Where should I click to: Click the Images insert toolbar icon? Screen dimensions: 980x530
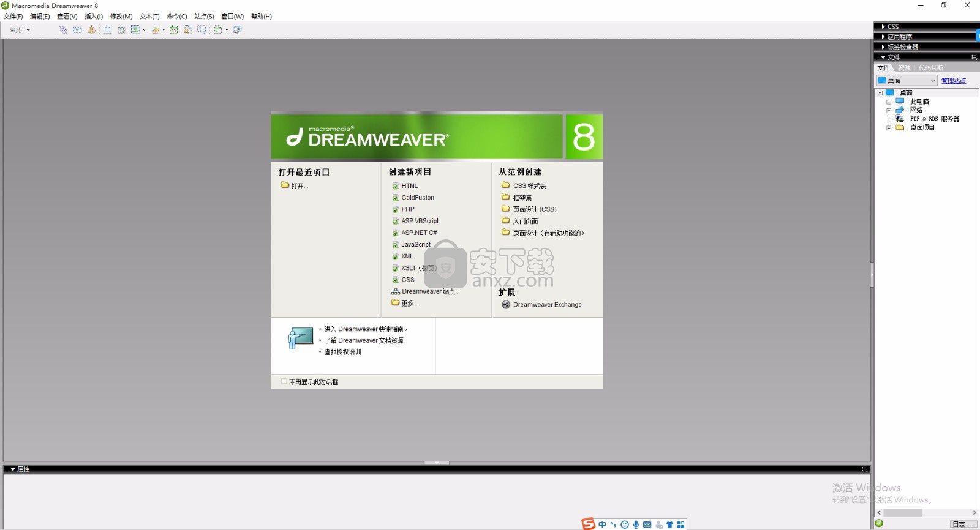(x=135, y=30)
